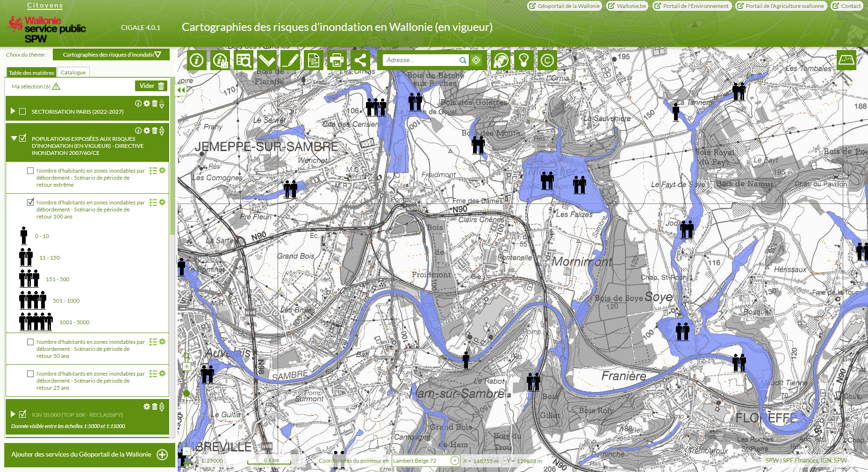Expand the IGN 10.000 layer group
868x472 pixels.
click(x=13, y=414)
